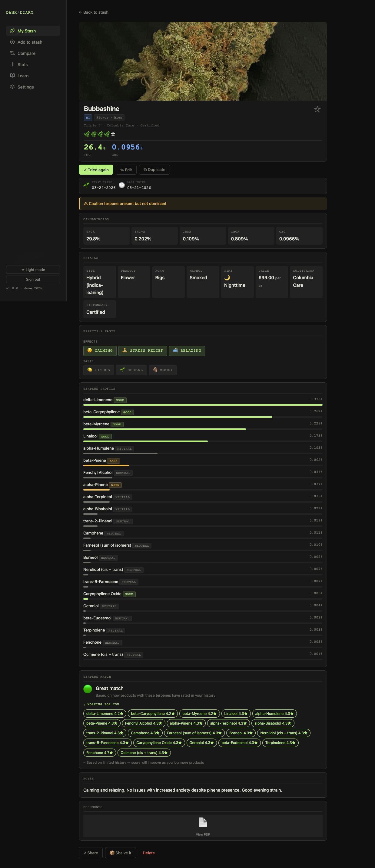
Task: Click the Linalool 4.3 match chip
Action: [236, 713]
